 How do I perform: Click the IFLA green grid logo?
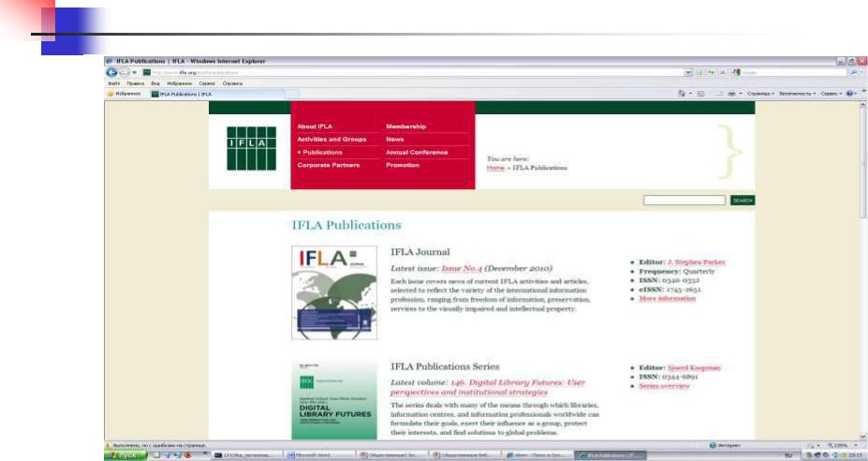click(x=251, y=148)
